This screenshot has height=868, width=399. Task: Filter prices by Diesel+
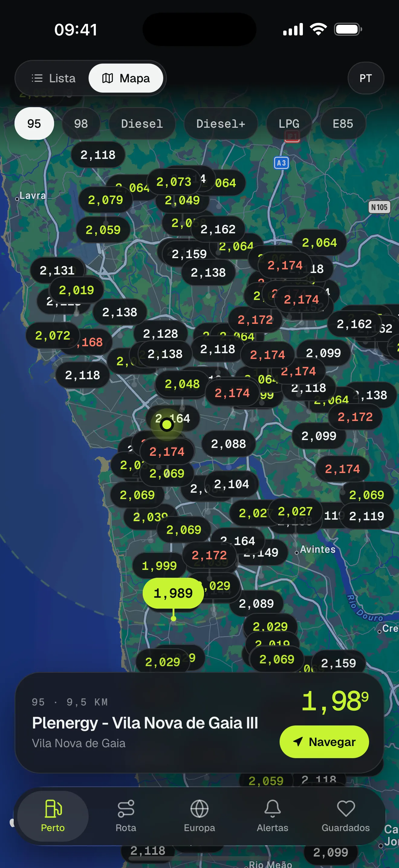(221, 124)
